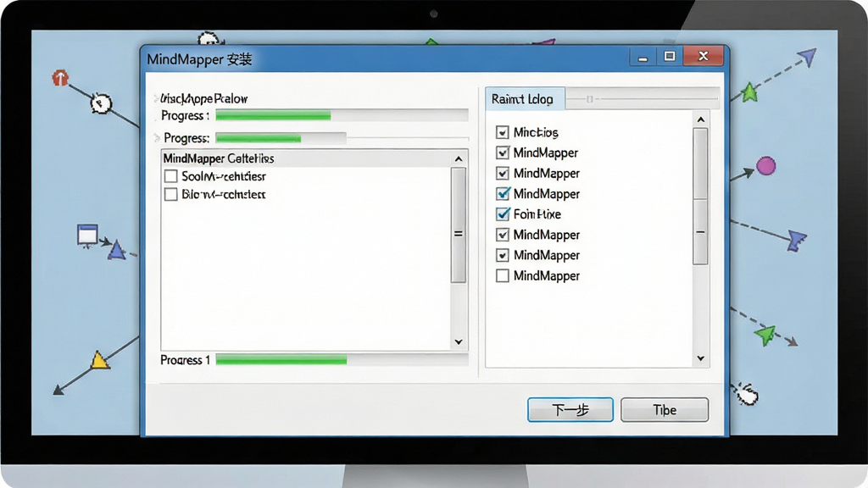The height and width of the screenshot is (488, 868).
Task: Click the magenta circle node on canvas
Action: (x=766, y=165)
